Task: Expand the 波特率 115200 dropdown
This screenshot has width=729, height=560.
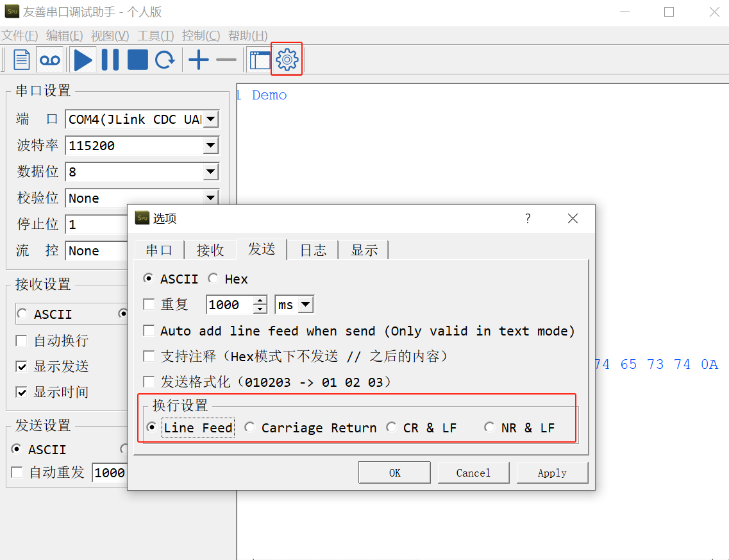Action: 211,146
